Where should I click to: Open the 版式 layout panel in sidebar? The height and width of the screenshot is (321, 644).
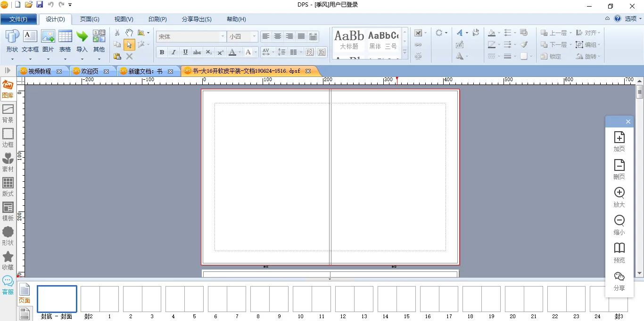(x=8, y=186)
